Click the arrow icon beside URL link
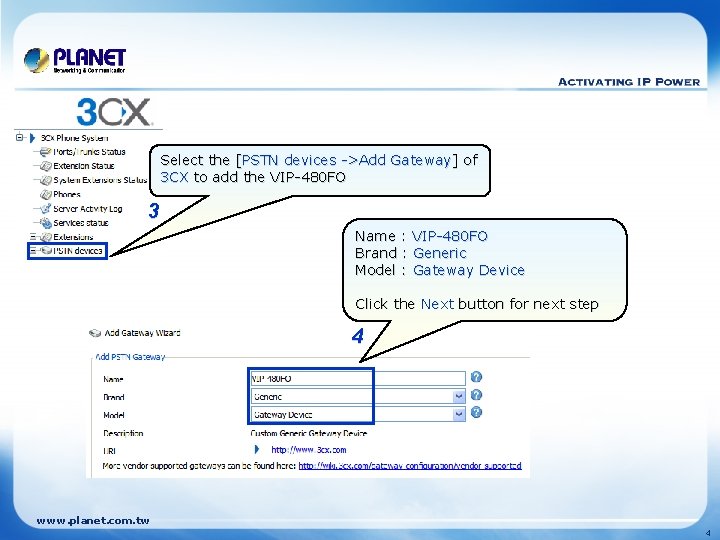 [257, 449]
